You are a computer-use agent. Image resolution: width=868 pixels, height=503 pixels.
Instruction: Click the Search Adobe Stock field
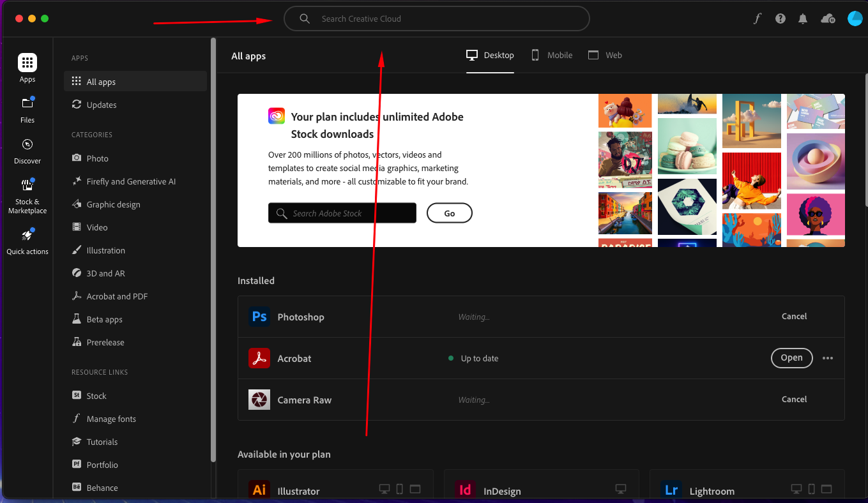point(342,213)
